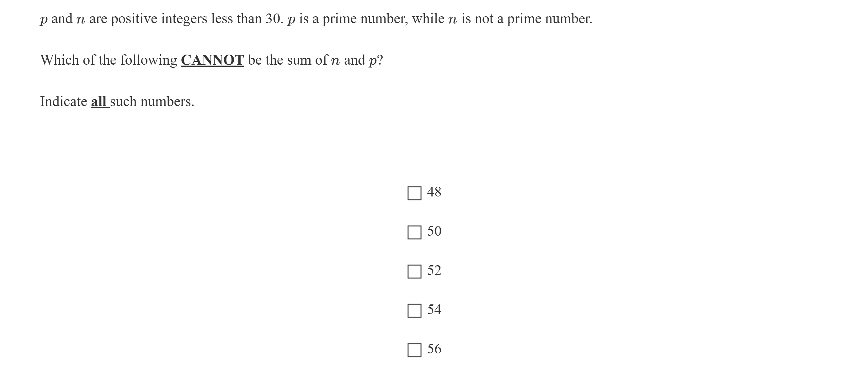Click the underlined word CANNOT
This screenshot has height=365, width=868.
coord(212,60)
